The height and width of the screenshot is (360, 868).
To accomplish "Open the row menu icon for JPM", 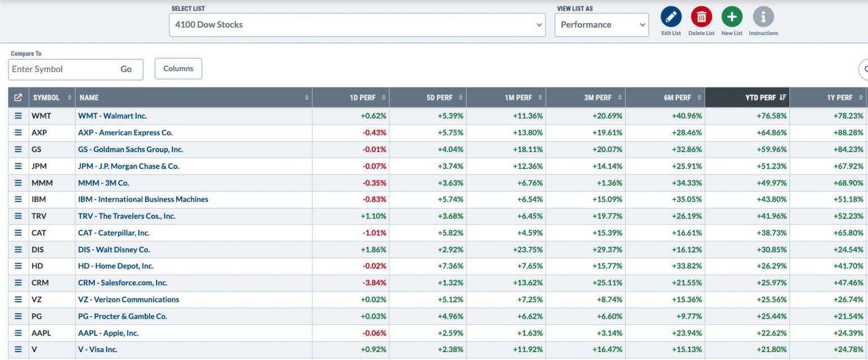I will point(18,166).
